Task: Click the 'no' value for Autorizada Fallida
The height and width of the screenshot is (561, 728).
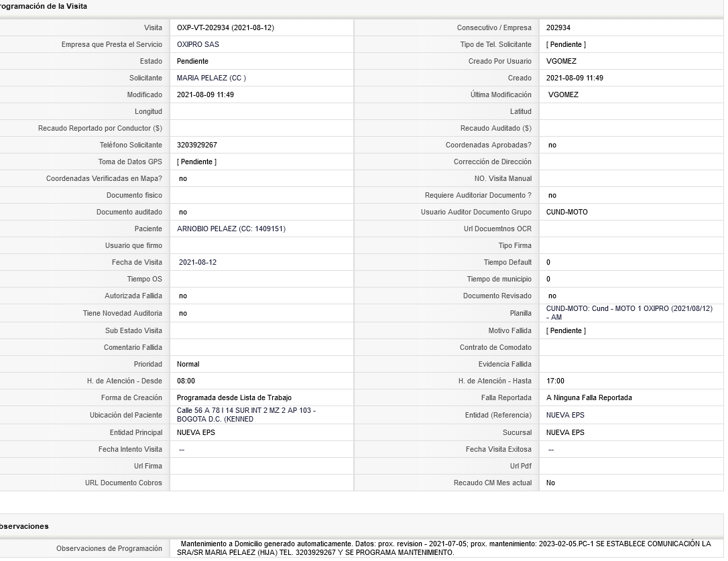Action: (x=183, y=296)
